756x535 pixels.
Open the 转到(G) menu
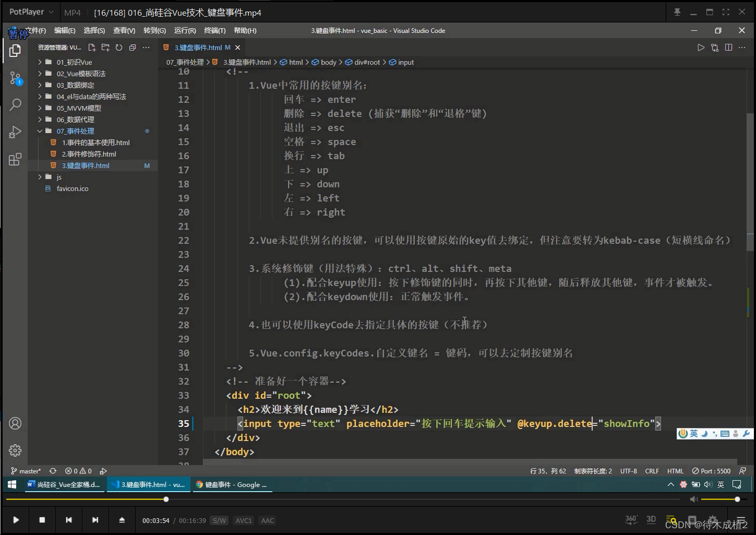[x=154, y=31]
